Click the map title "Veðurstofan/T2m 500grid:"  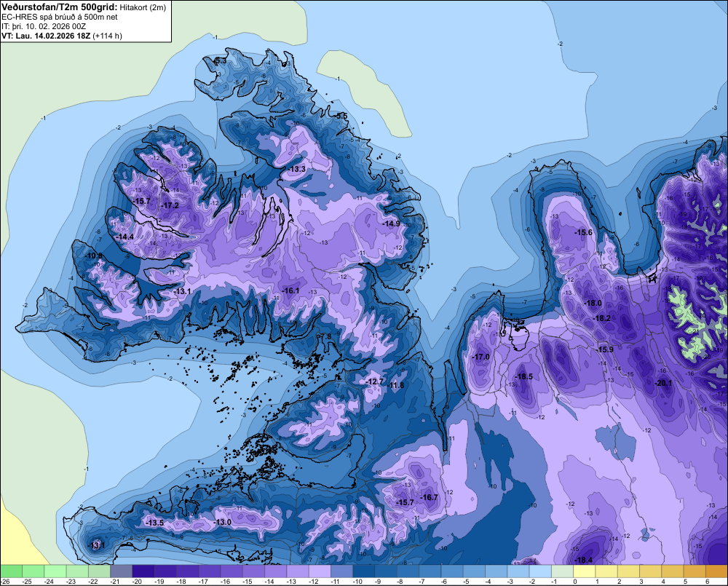60,7
